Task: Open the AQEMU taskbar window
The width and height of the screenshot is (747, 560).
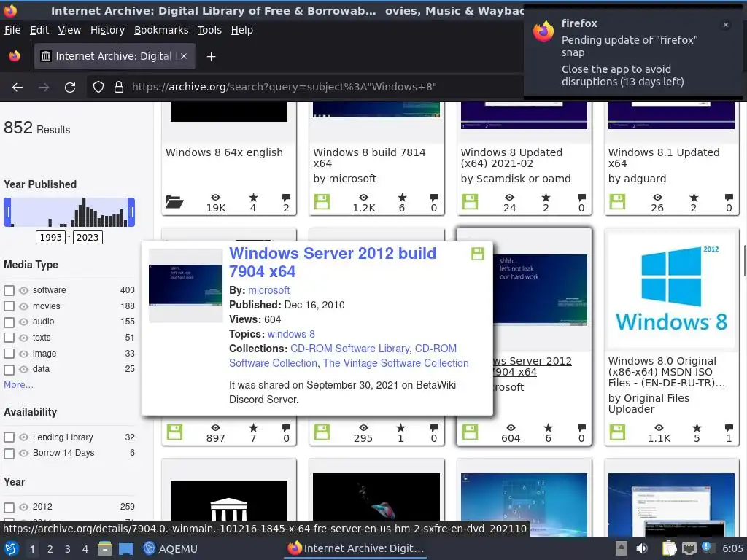Action: click(x=171, y=548)
